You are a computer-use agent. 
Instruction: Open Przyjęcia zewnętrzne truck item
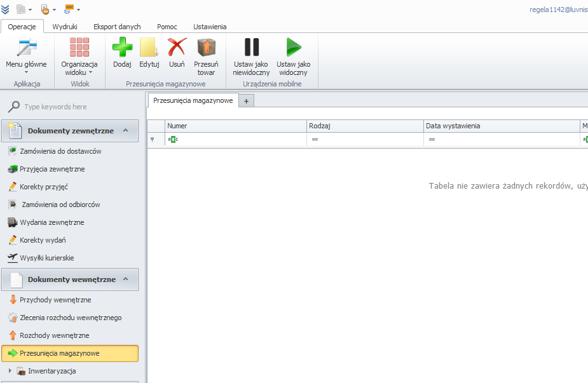[52, 169]
